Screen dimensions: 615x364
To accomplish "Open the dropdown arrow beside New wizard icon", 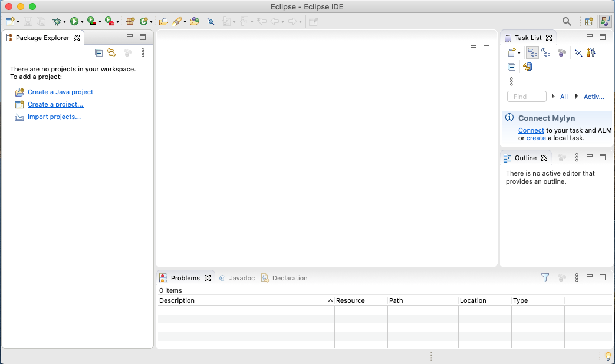I will [x=18, y=22].
